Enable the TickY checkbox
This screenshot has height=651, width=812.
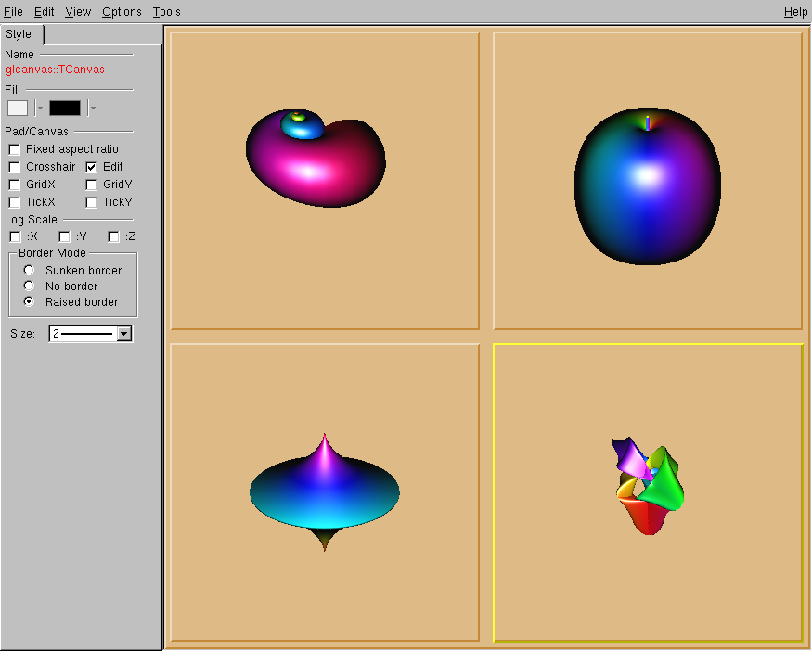click(92, 202)
